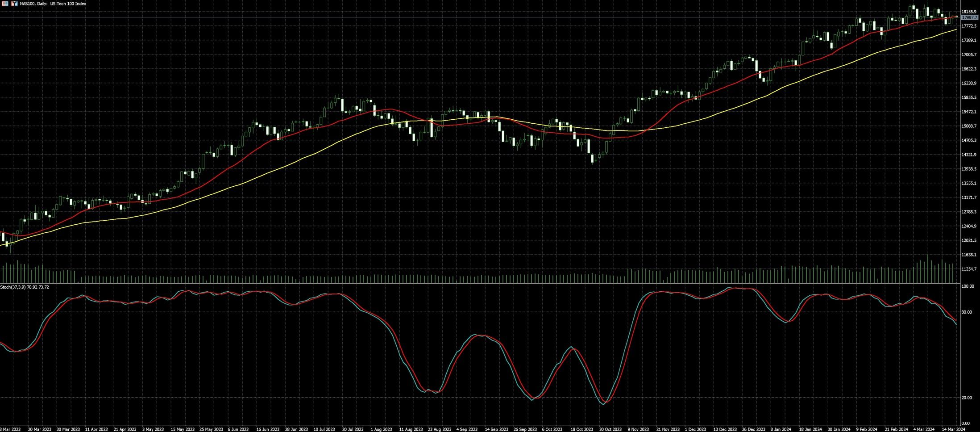Click the 26 Dec 2023 date label
The image size is (980, 432).
pos(753,429)
